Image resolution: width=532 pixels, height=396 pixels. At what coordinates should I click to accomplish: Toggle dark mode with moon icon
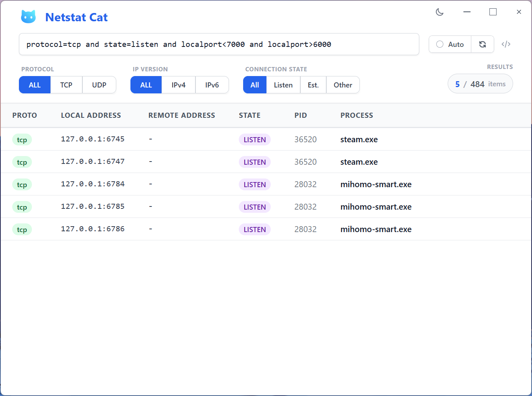click(x=440, y=12)
